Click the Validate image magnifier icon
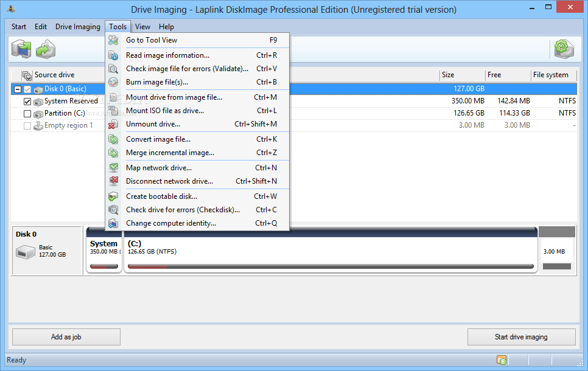The width and height of the screenshot is (588, 371). click(x=113, y=69)
